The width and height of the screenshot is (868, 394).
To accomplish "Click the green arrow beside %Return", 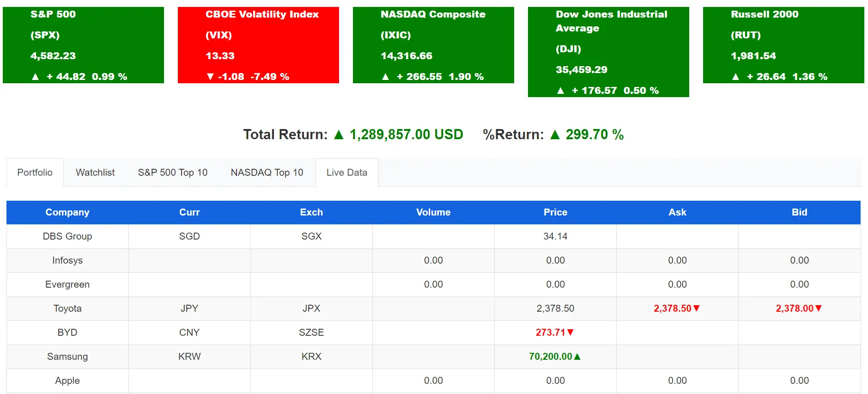I will pos(555,135).
